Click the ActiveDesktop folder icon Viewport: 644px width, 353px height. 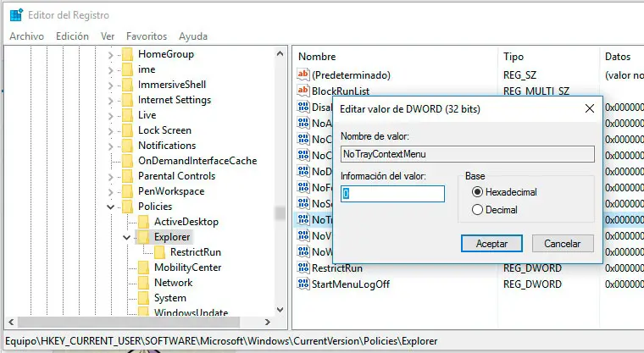tap(144, 222)
